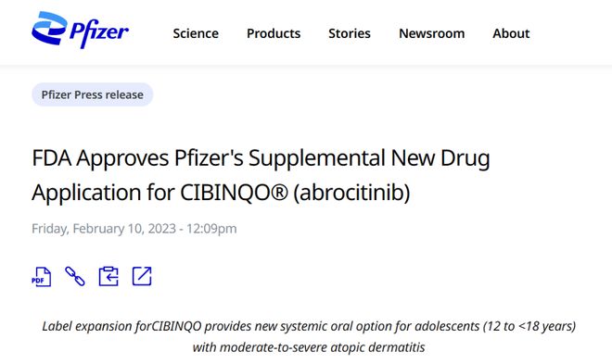
Task: Download the press release as PDF
Action: (42, 277)
